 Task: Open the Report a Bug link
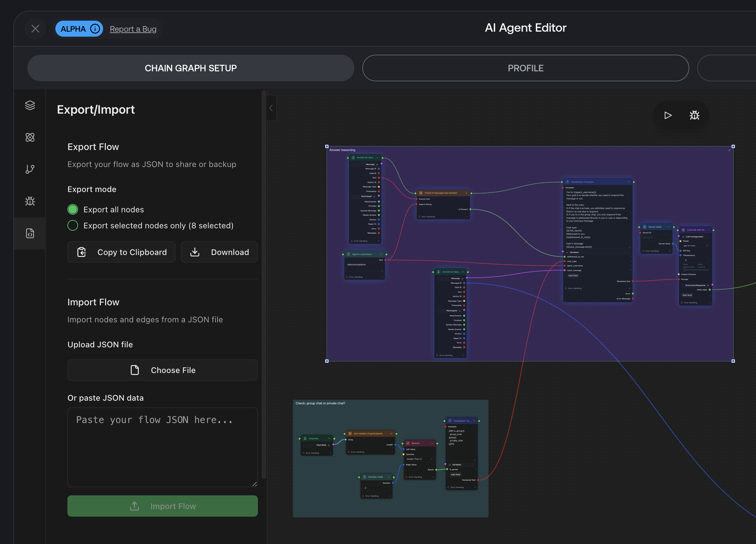tap(133, 29)
